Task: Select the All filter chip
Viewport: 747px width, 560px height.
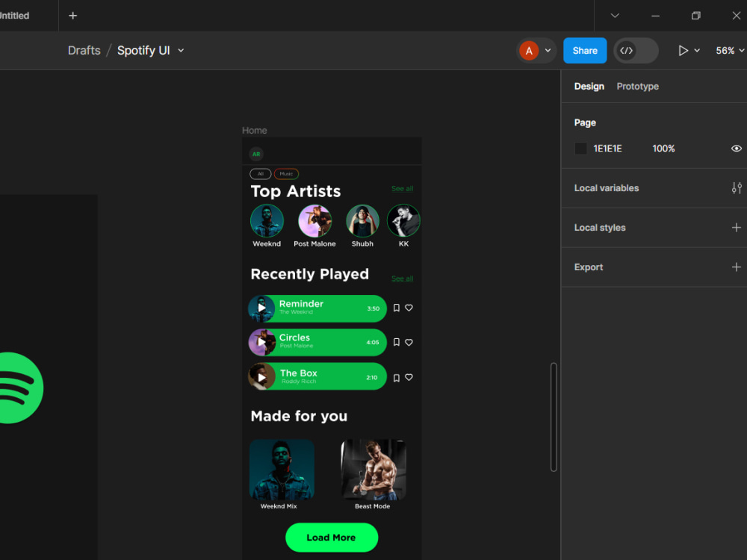Action: coord(261,174)
